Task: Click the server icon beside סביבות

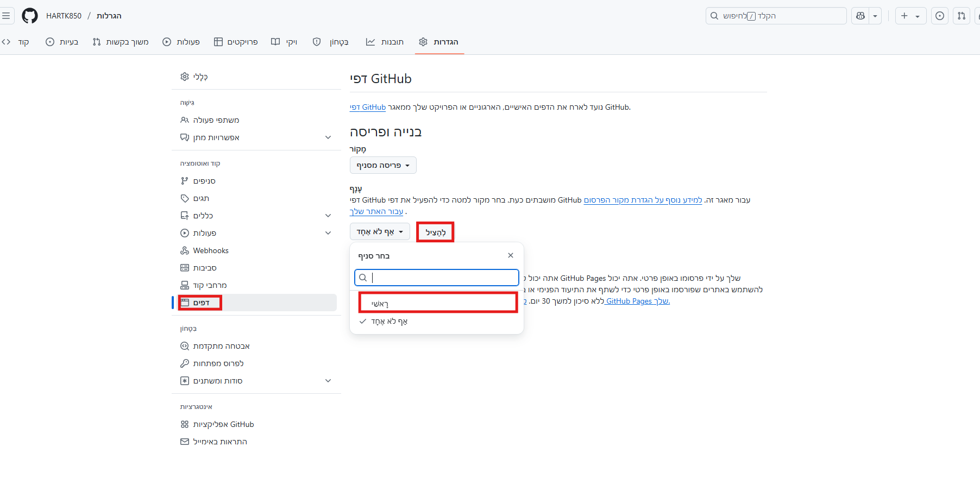Action: [185, 268]
